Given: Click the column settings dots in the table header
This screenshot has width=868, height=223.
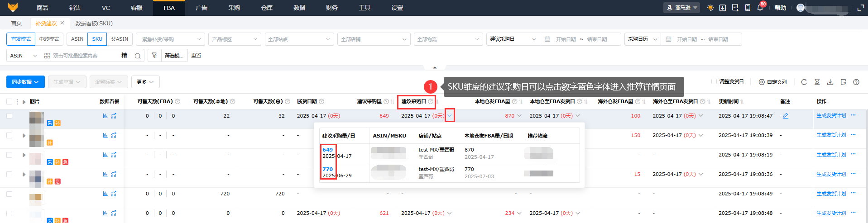Looking at the screenshot, I should [x=17, y=102].
